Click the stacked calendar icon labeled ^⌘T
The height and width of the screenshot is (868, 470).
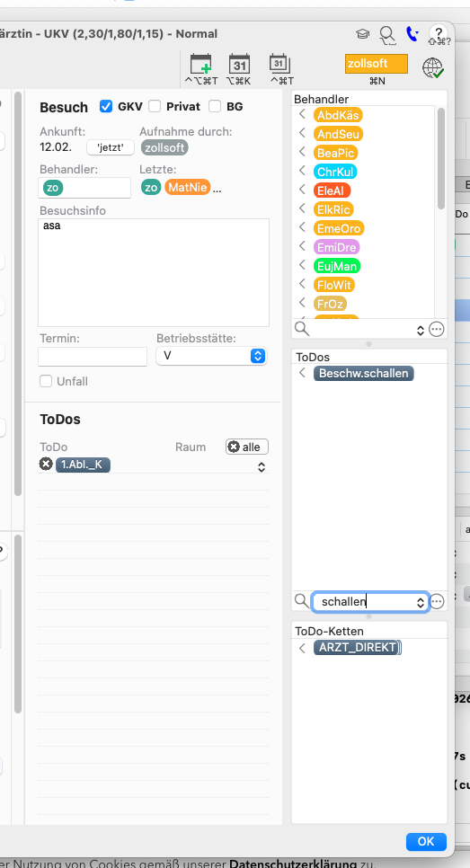(280, 64)
